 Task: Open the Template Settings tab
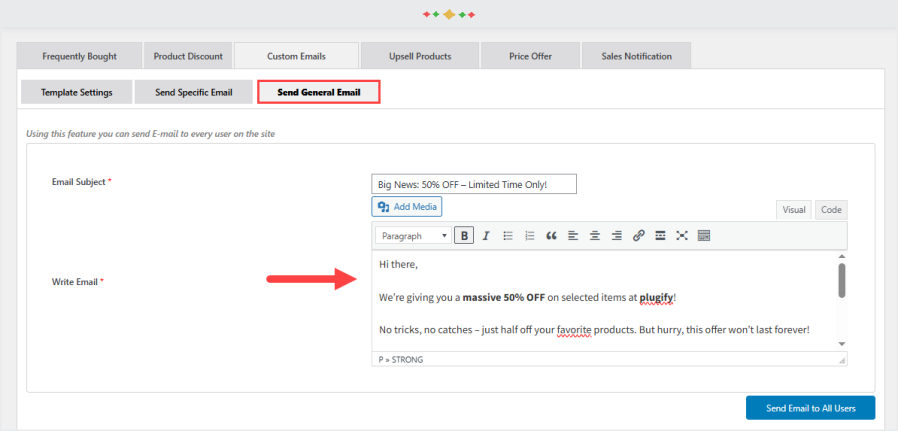(x=76, y=93)
